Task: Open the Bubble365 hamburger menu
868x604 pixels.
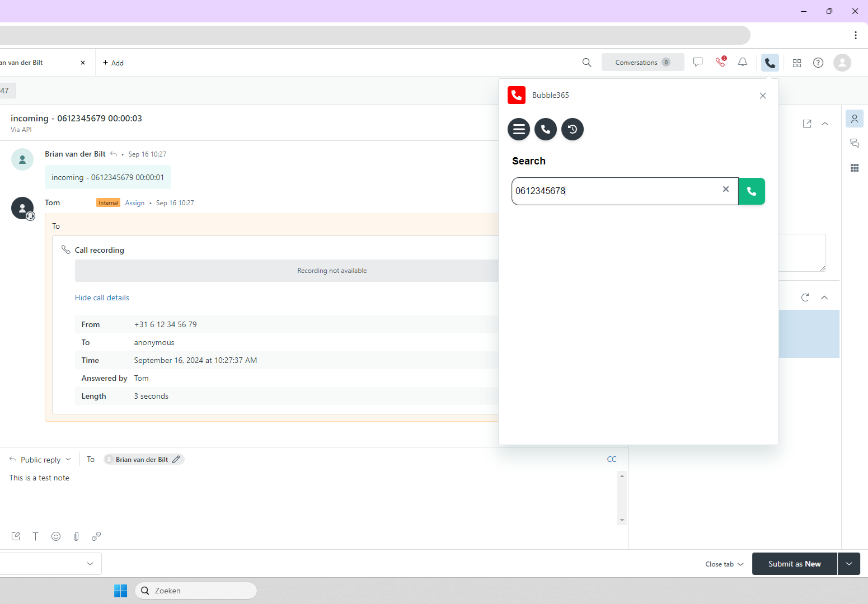Action: point(519,129)
